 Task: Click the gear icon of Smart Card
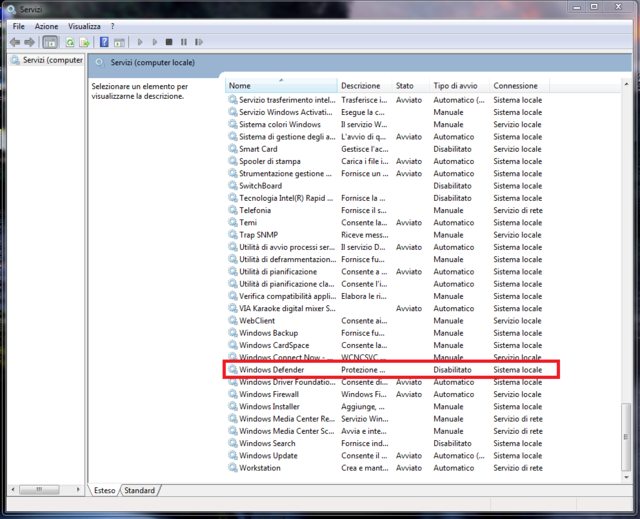(x=233, y=149)
